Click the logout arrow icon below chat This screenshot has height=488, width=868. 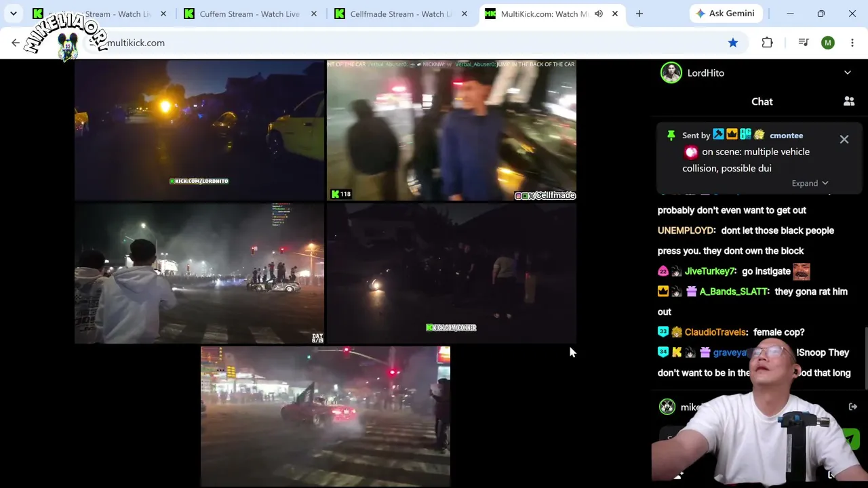click(x=852, y=407)
